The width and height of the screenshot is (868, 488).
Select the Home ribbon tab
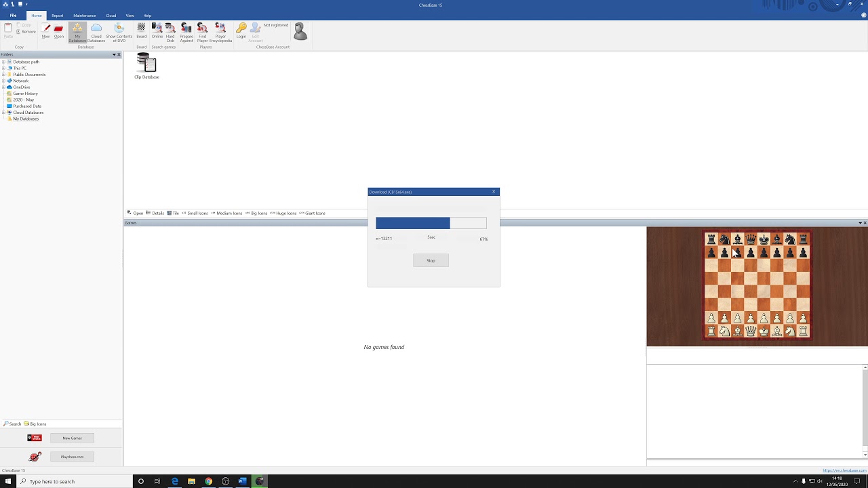[37, 16]
